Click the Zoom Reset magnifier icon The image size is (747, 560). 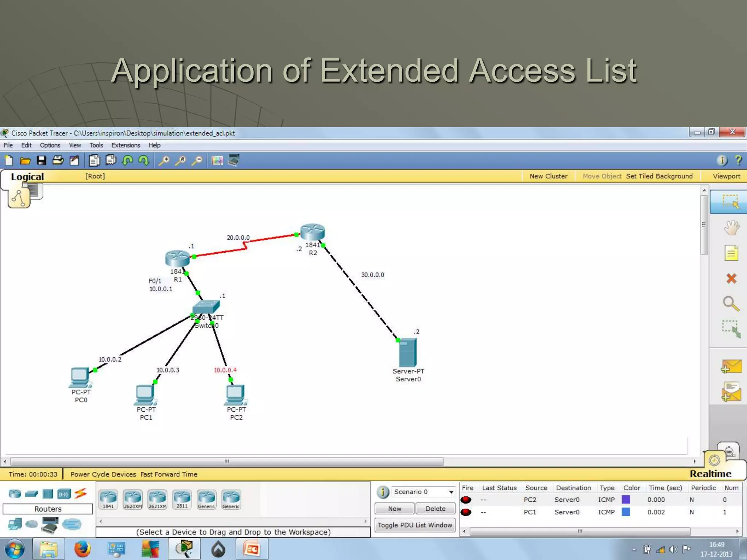(x=181, y=160)
